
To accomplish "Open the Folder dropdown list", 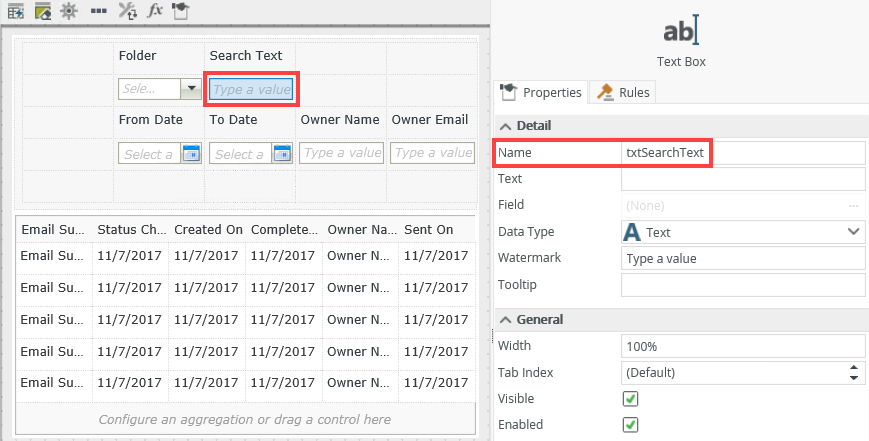I will (190, 89).
